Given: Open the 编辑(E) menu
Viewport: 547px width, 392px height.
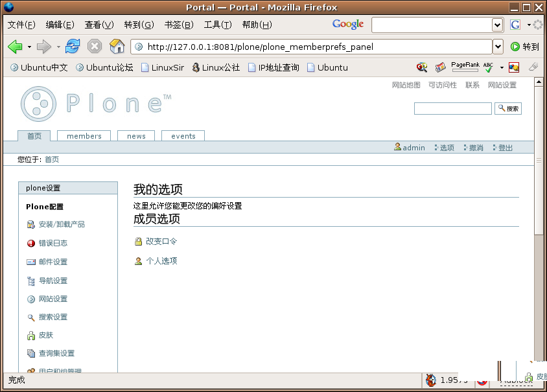Looking at the screenshot, I should pyautogui.click(x=60, y=25).
